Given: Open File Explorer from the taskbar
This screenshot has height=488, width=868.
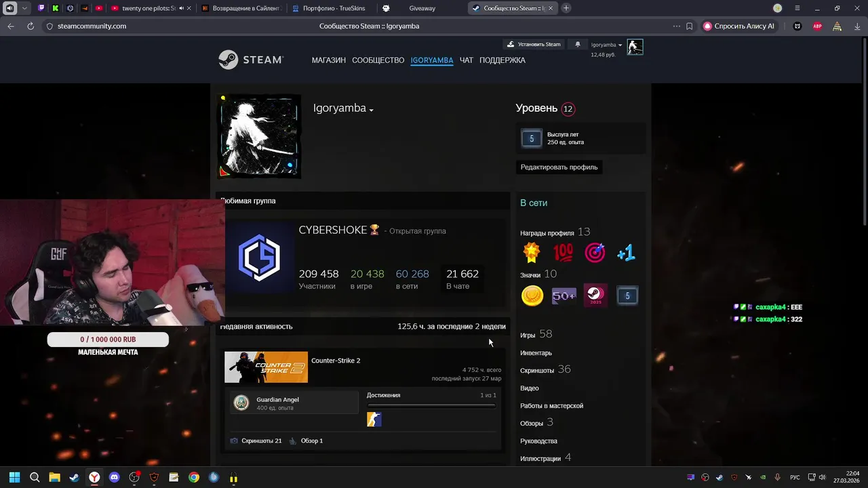Looking at the screenshot, I should (54, 477).
